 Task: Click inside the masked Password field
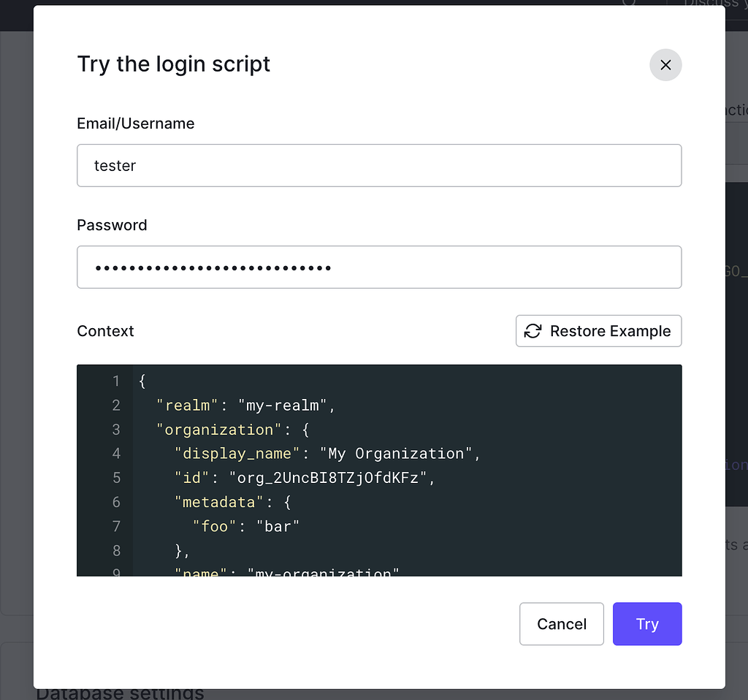[379, 267]
